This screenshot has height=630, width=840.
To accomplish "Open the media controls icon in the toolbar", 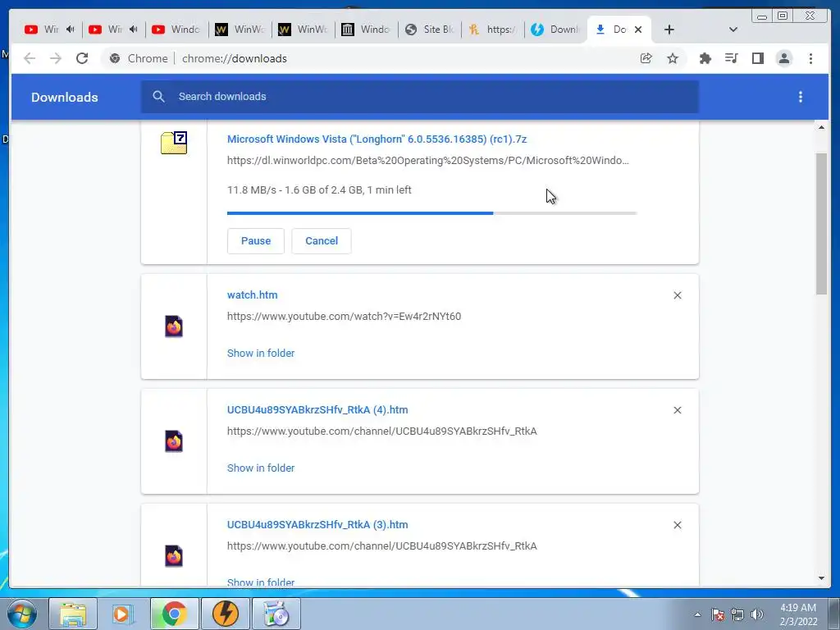I will coord(731,58).
